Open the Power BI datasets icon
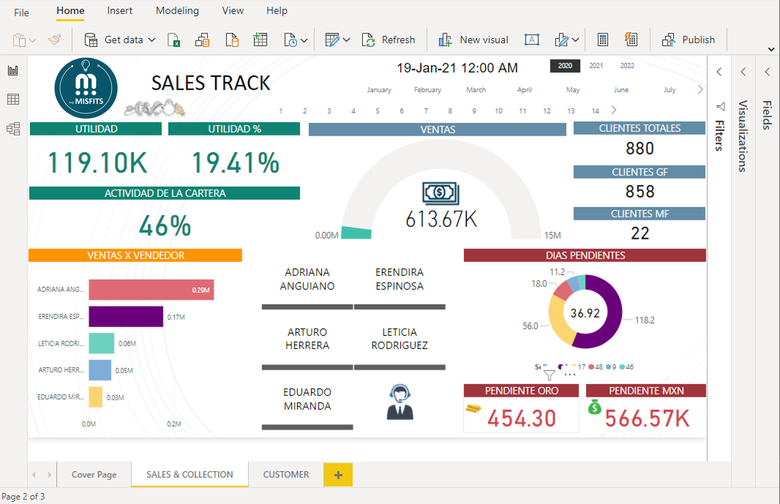 click(x=202, y=40)
